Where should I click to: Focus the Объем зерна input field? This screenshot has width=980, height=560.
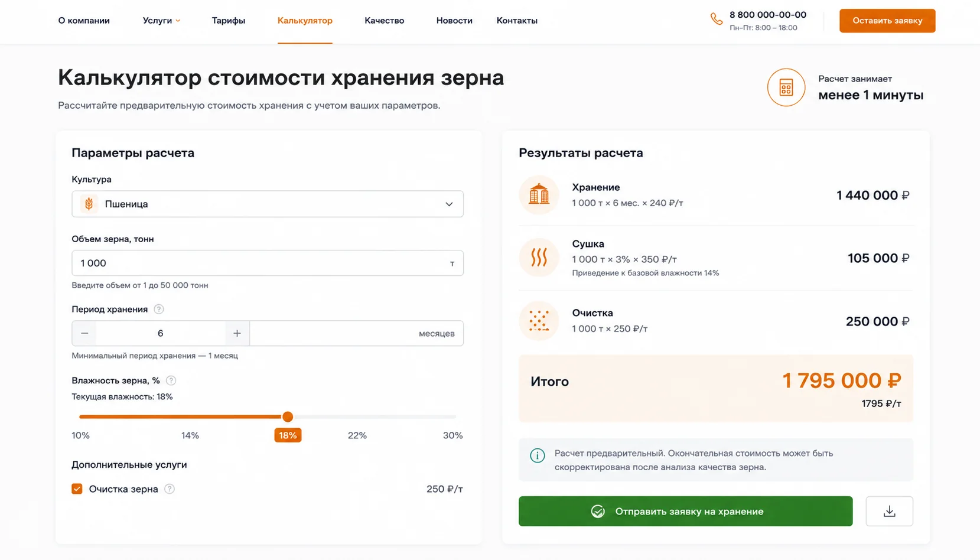(268, 263)
